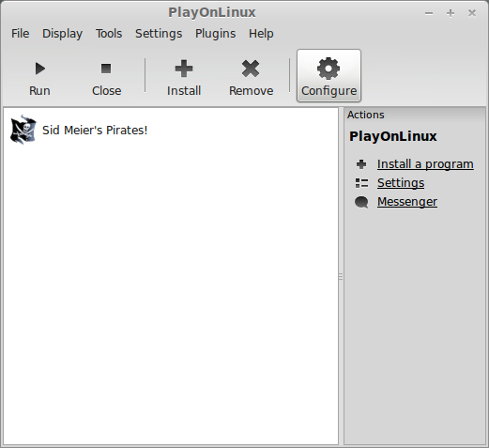Select Sid Meier's Pirates! in the list

[x=95, y=130]
